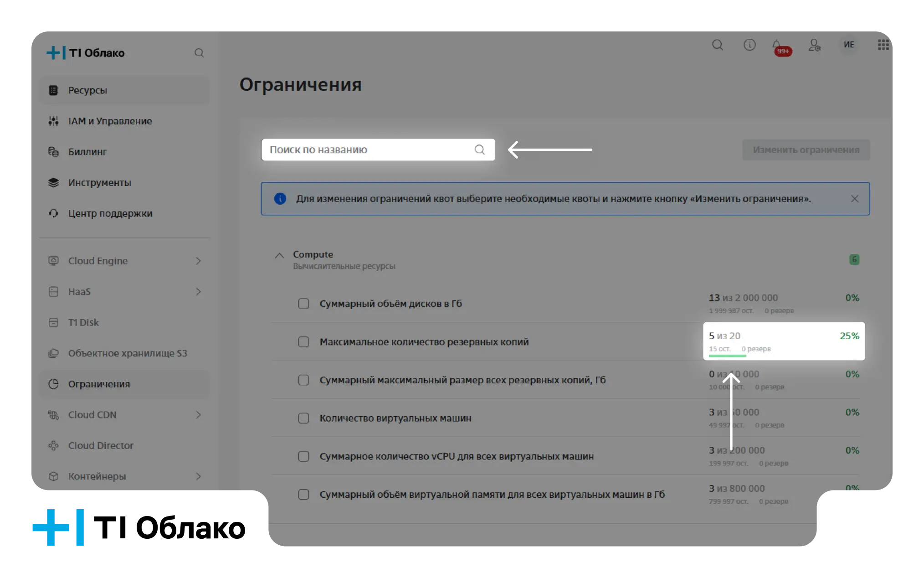Check Количество виртуальных машин
Screen dimensions: 924x578
[303, 418]
